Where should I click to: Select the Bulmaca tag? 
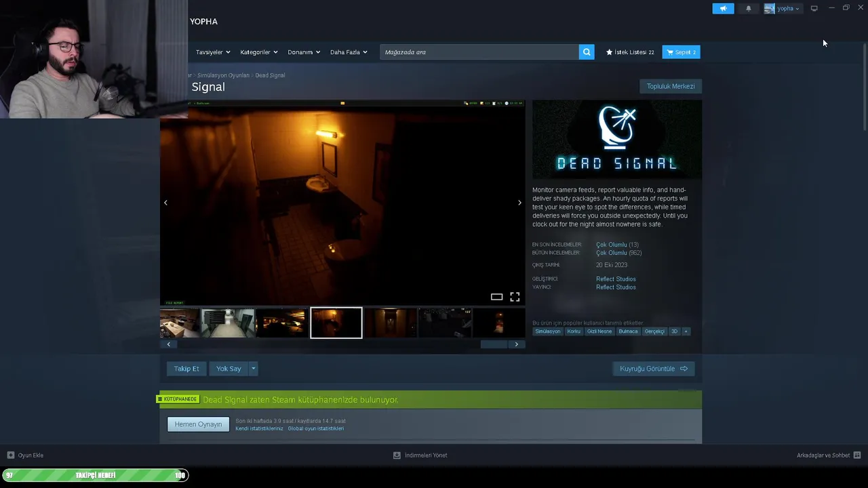[x=629, y=331]
